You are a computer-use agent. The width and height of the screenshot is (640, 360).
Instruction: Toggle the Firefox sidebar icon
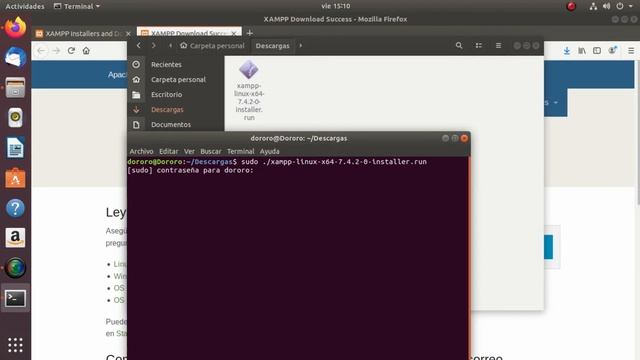(597, 51)
